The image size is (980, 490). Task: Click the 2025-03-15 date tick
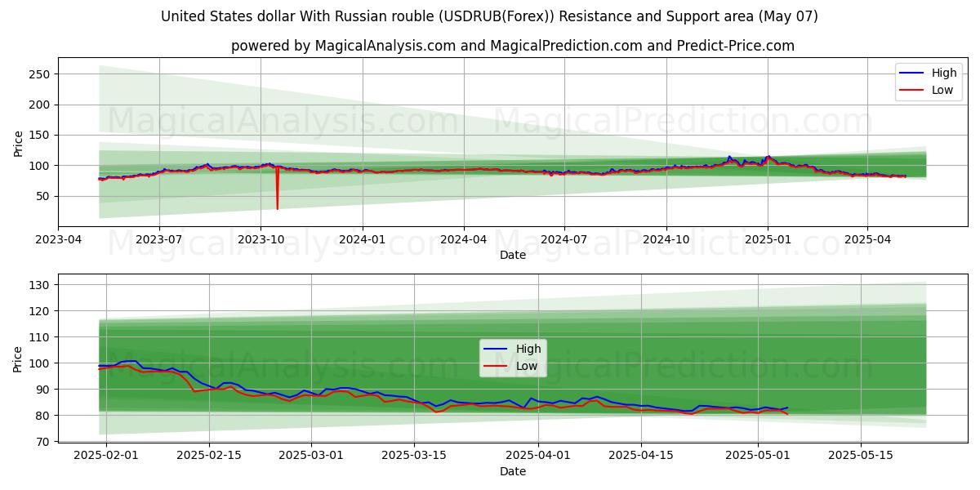point(416,456)
